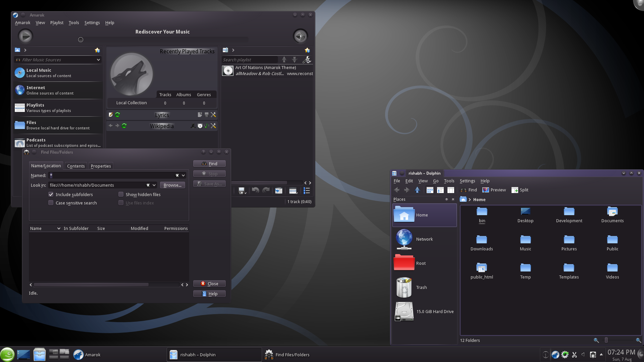Click the save playlist floppy icon
The width and height of the screenshot is (644, 362).
242,191
